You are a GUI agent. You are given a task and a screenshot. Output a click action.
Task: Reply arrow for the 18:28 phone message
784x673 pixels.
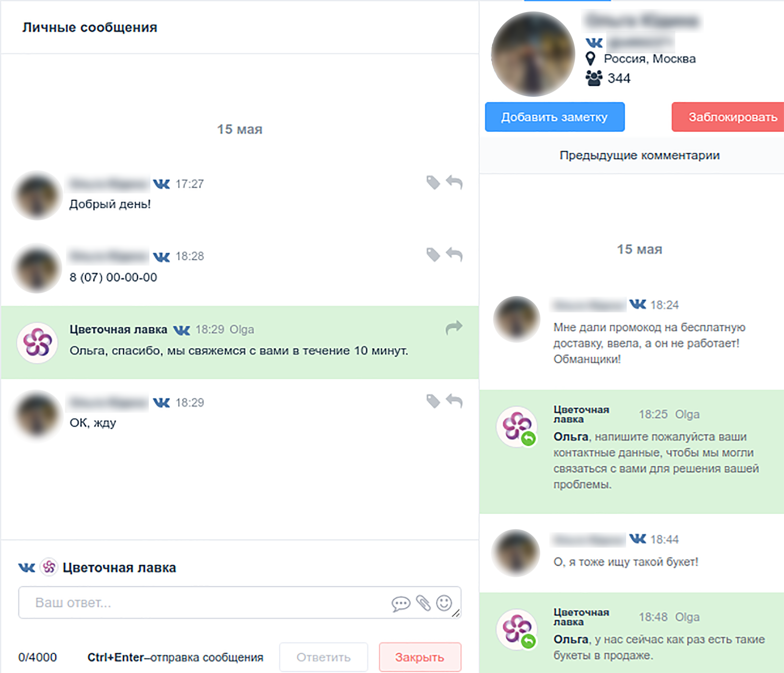tap(454, 254)
